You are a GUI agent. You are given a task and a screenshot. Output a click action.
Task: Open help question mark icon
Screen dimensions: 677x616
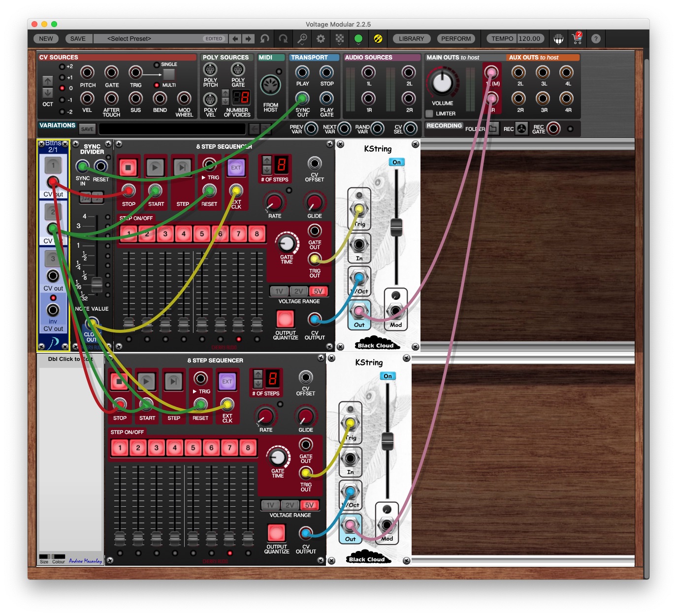tap(596, 38)
